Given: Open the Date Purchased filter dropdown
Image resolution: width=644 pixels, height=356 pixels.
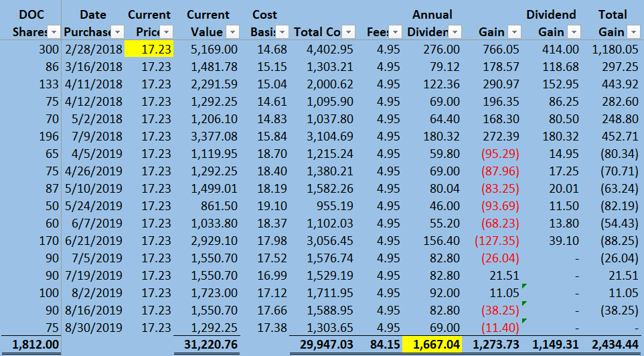Looking at the screenshot, I should pos(117,31).
